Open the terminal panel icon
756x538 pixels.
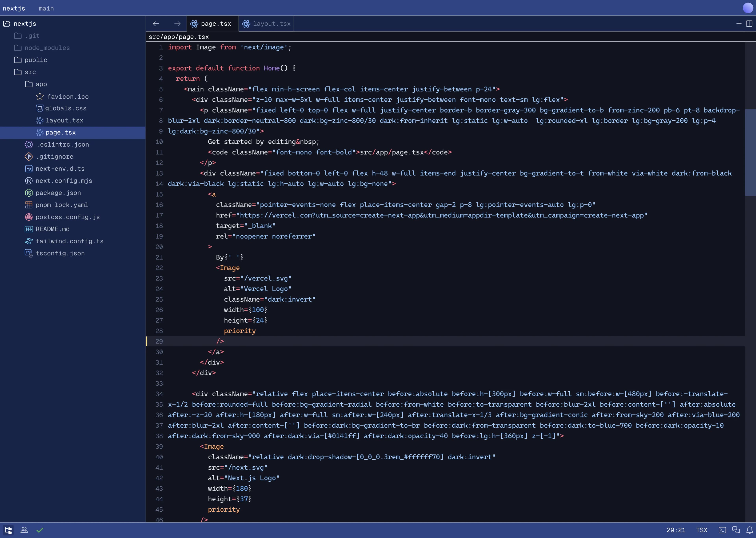(722, 530)
